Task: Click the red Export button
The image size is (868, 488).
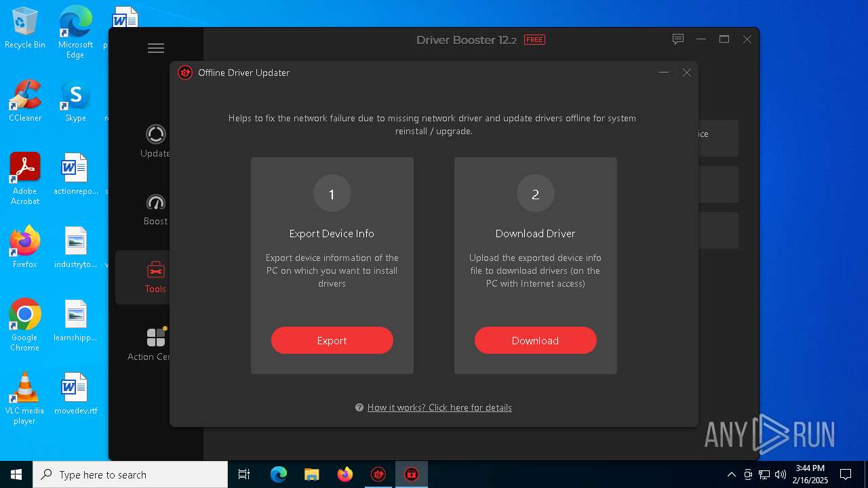Action: pyautogui.click(x=332, y=340)
